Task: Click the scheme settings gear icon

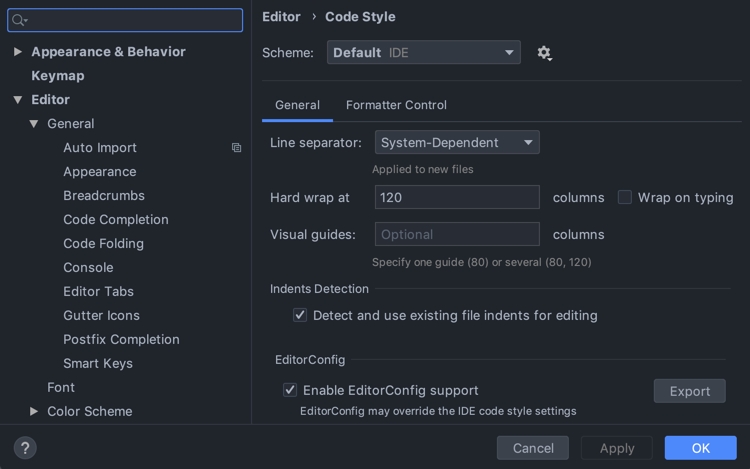Action: point(544,53)
